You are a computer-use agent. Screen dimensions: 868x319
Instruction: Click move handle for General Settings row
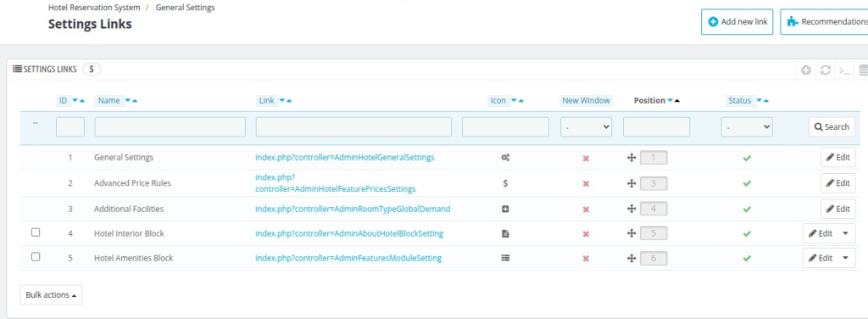pyautogui.click(x=631, y=158)
